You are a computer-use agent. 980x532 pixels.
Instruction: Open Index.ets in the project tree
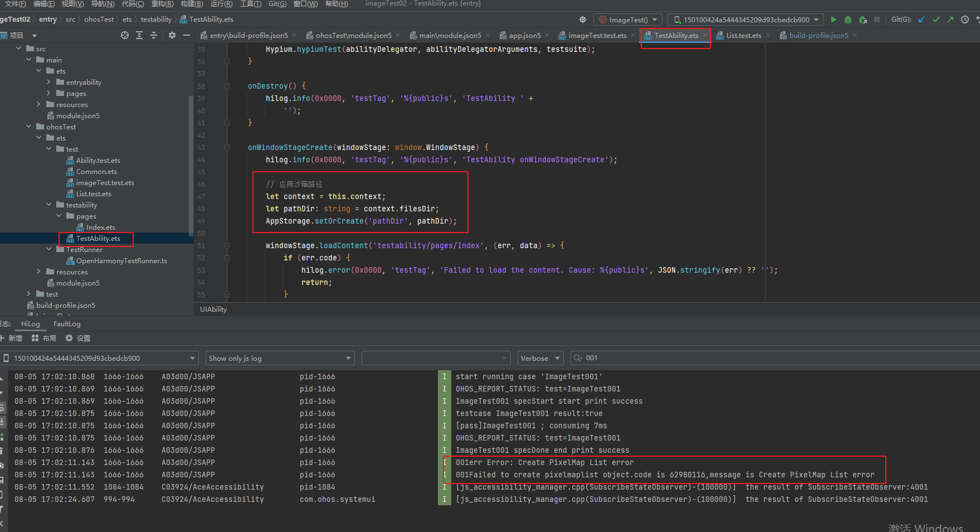point(100,227)
